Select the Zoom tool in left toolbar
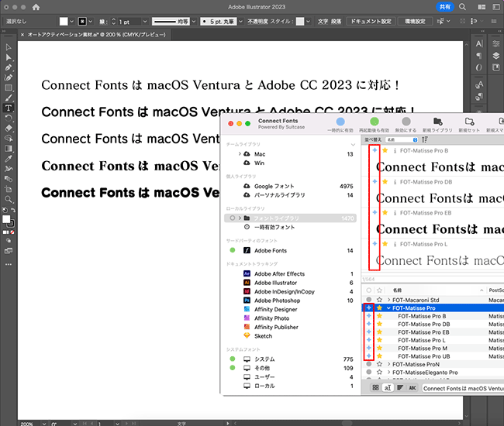The image size is (504, 426). click(9, 199)
